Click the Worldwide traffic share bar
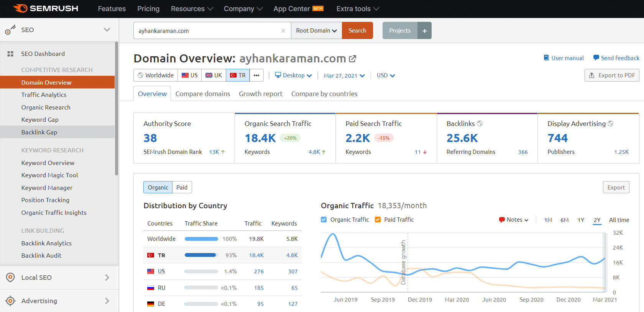This screenshot has height=312, width=644. (x=201, y=239)
